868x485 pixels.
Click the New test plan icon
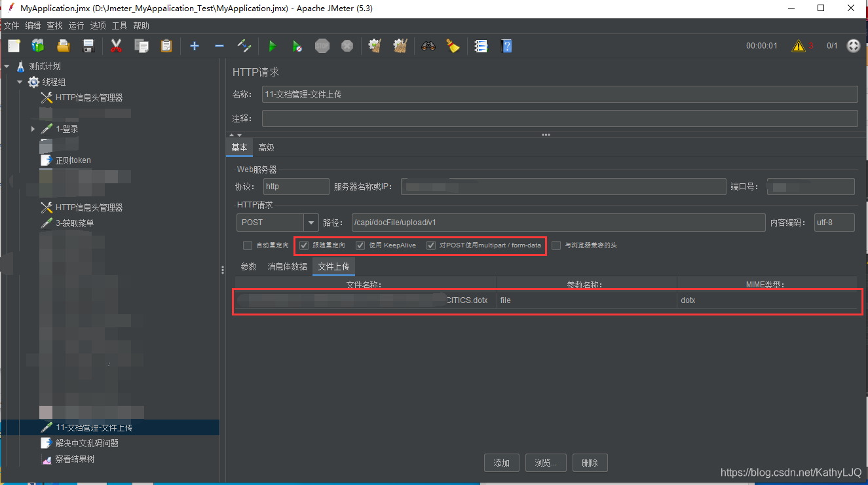tap(14, 46)
